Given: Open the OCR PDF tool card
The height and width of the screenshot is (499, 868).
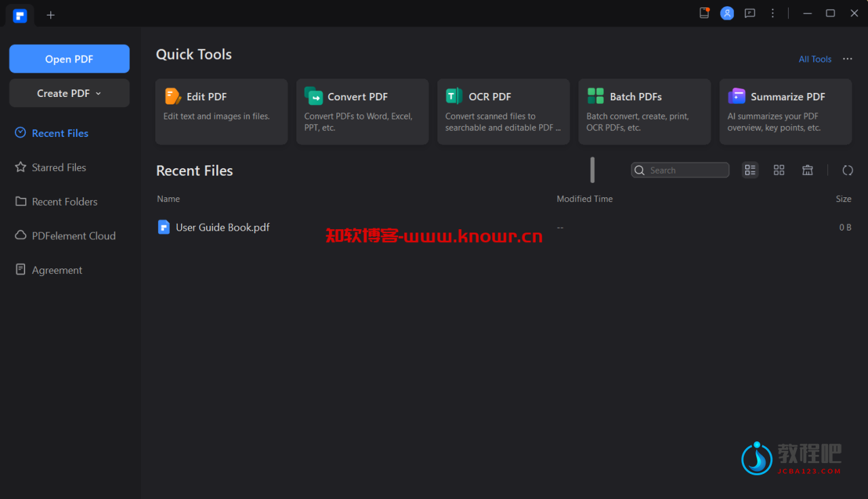Looking at the screenshot, I should 504,112.
